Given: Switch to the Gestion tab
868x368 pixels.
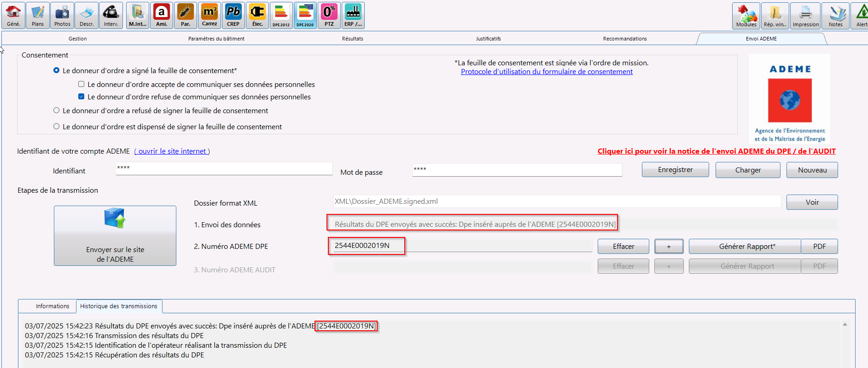Looking at the screenshot, I should click(x=78, y=39).
